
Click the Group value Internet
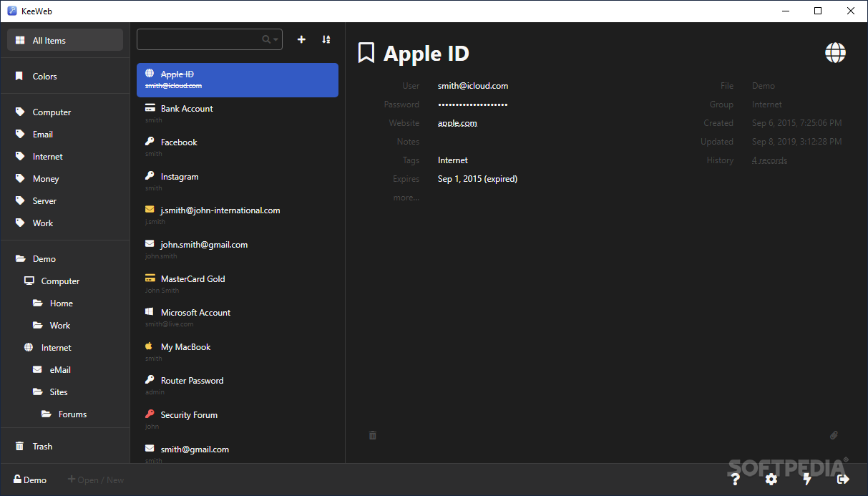pos(767,104)
